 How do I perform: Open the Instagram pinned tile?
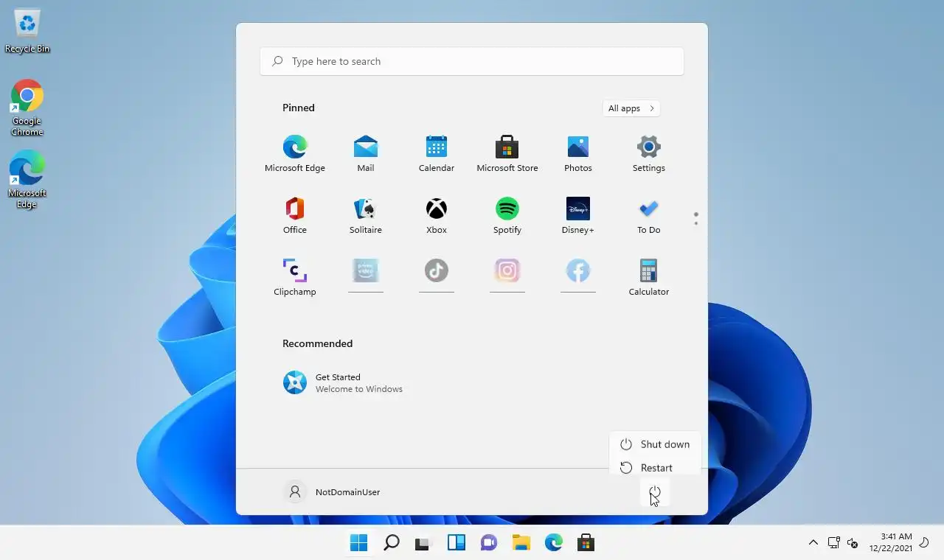tap(507, 276)
